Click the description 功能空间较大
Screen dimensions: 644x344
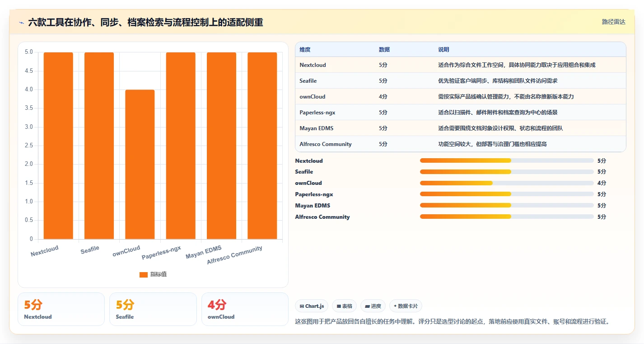coord(493,144)
